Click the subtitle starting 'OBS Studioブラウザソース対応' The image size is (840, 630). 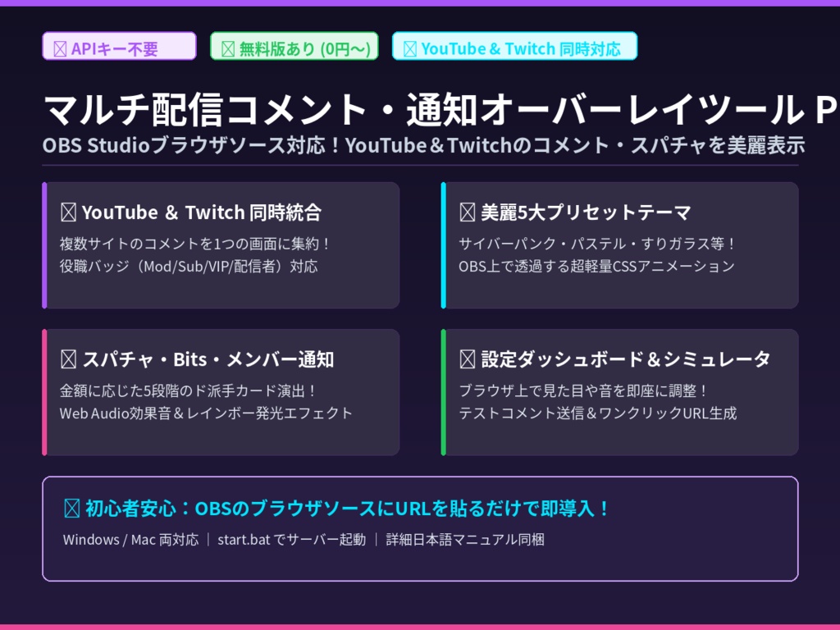pos(423,145)
